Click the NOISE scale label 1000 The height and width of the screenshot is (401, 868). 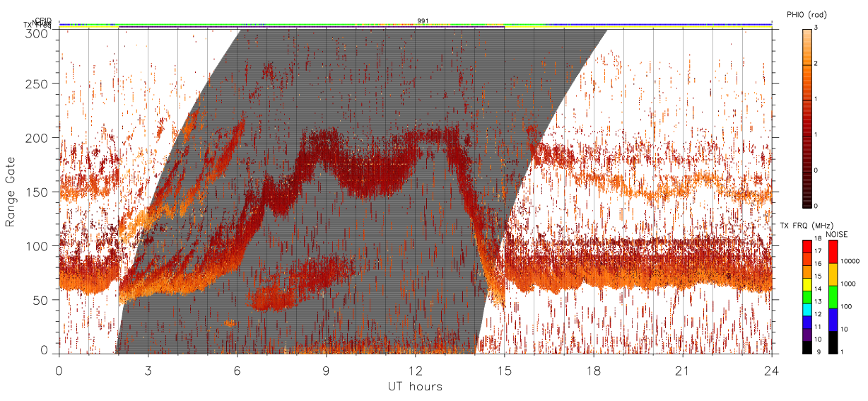pyautogui.click(x=848, y=284)
